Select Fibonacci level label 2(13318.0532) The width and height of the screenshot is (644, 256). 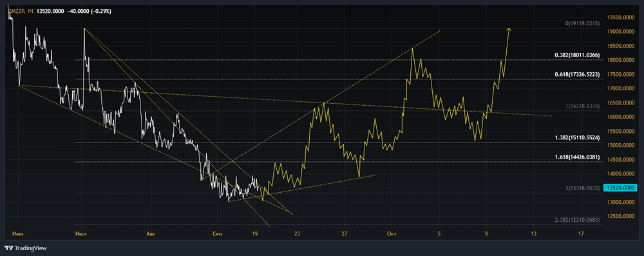583,188
